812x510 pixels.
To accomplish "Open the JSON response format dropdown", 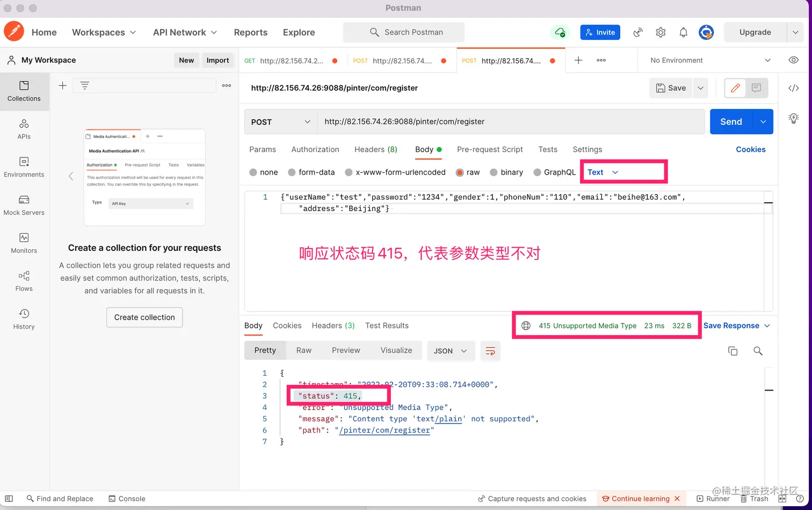I will point(451,351).
